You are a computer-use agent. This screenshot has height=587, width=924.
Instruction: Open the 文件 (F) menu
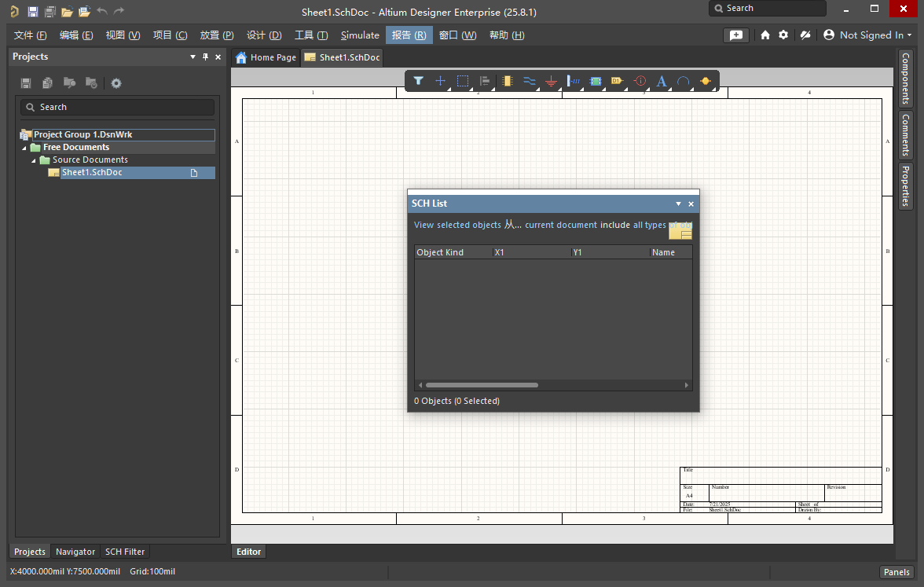(x=30, y=35)
